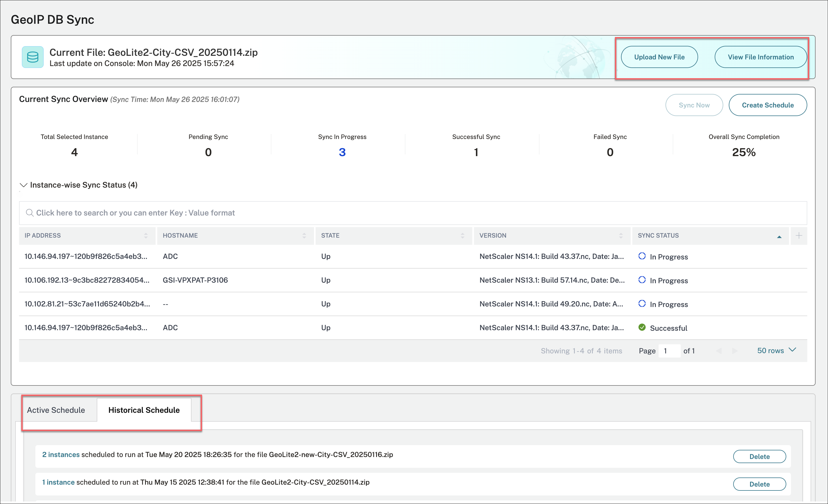Click Upload New File button
Viewport: 828px width, 504px height.
click(659, 57)
